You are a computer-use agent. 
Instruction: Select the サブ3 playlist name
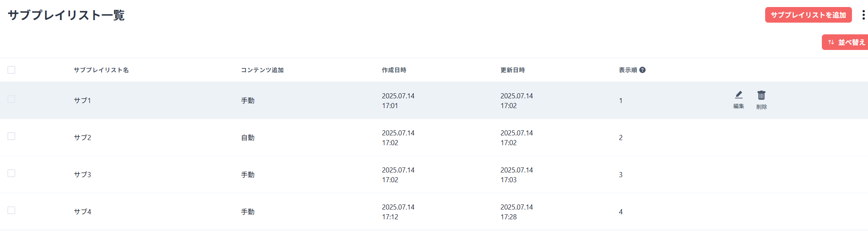tap(82, 174)
